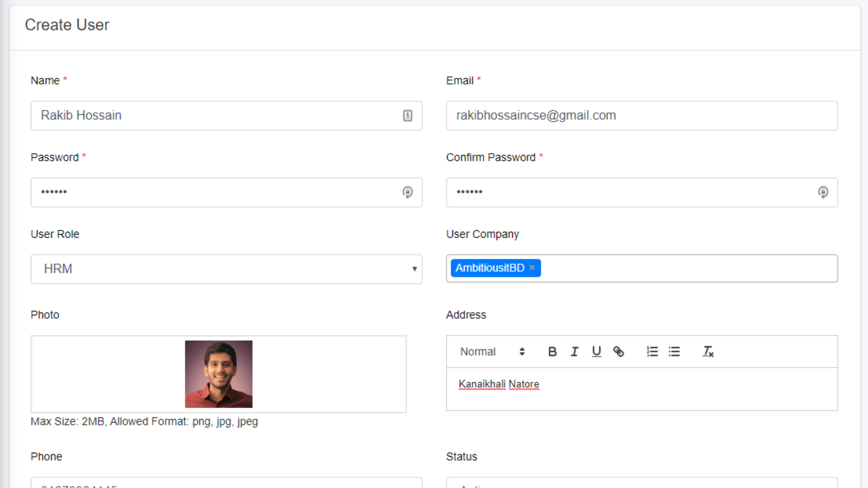The image size is (868, 488).
Task: Click the Name input field
Action: (x=217, y=116)
